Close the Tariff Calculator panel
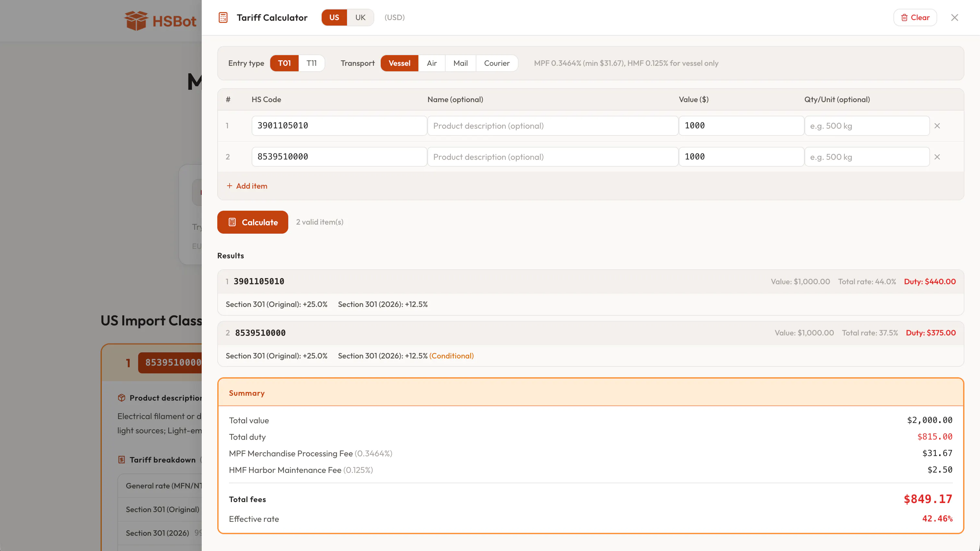Screen dimensions: 980x551 click(x=954, y=18)
